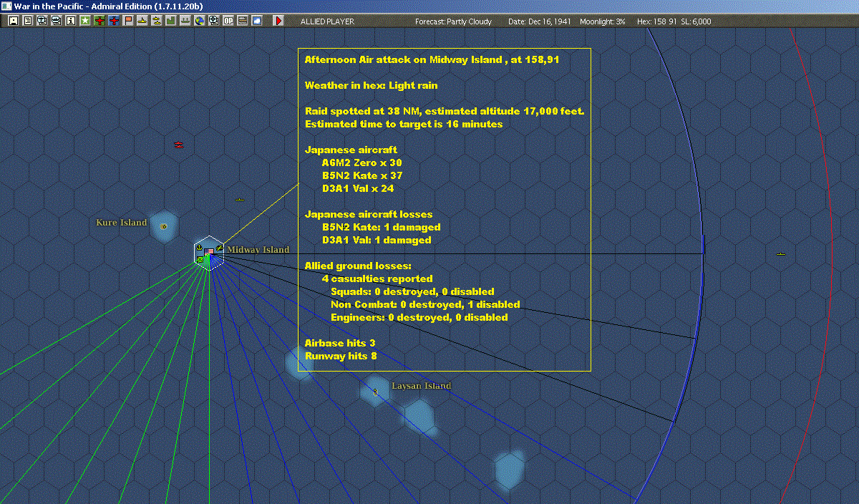
Task: Click the second yellow ship toolbar icon
Action: tap(157, 21)
